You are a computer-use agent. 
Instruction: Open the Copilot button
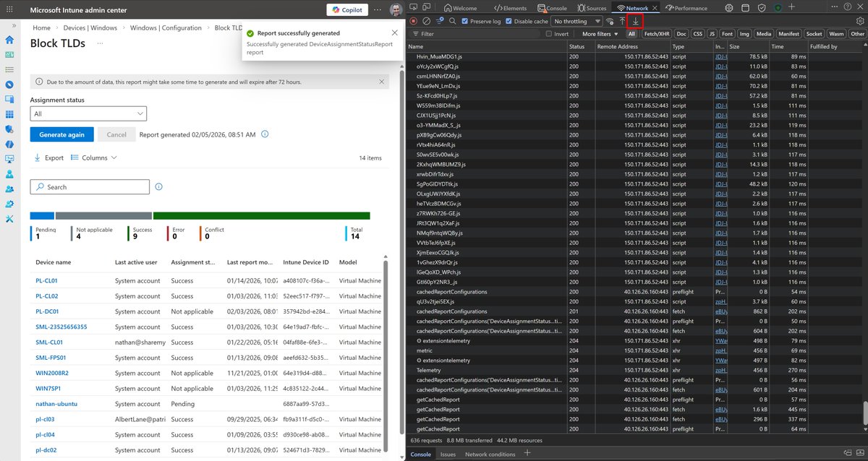coord(346,10)
